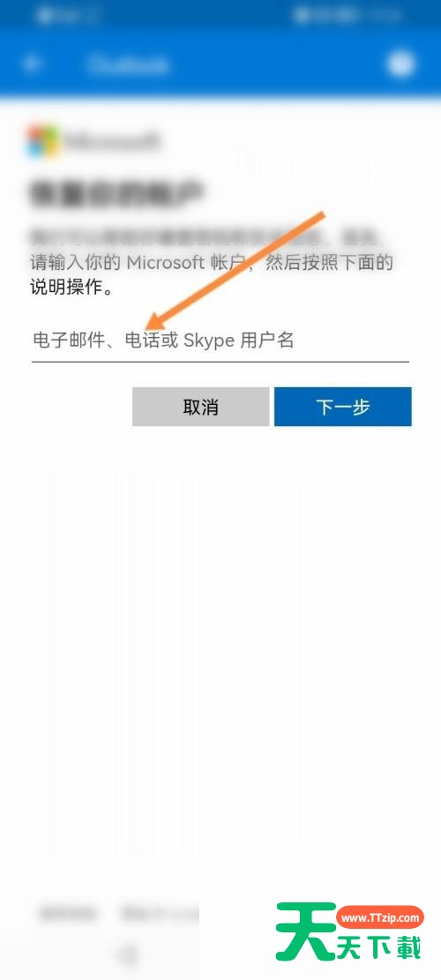
Task: Tap the blurred Microsoft wordmark beside logo
Action: (112, 141)
